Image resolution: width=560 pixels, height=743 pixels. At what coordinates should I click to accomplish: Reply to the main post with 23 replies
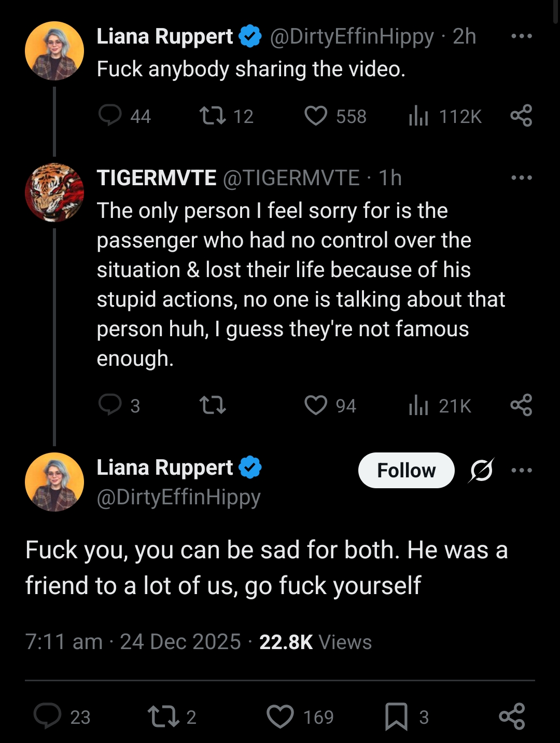pos(48,716)
